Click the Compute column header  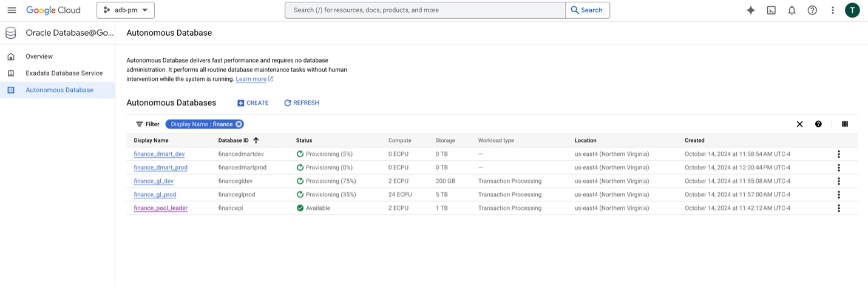click(400, 140)
